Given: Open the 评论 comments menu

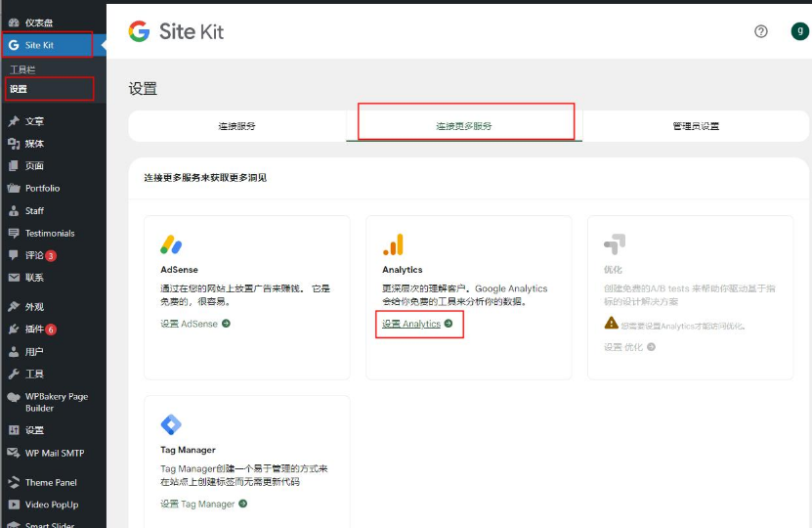Looking at the screenshot, I should point(34,255).
